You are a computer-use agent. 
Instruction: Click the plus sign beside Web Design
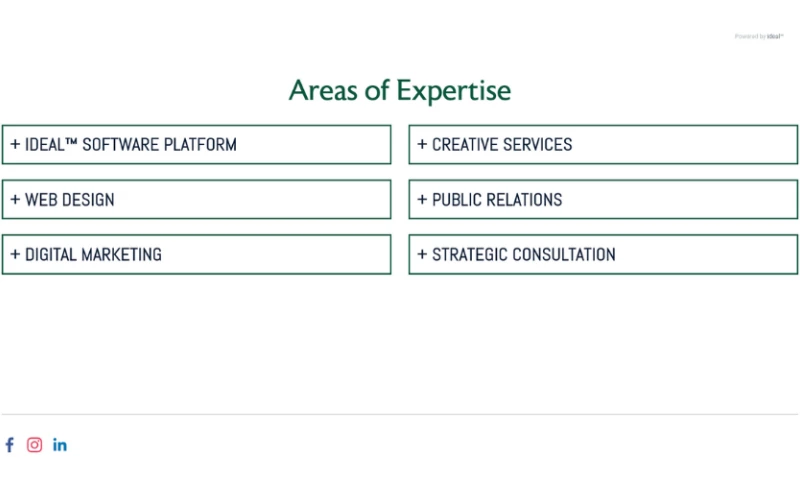(x=15, y=200)
